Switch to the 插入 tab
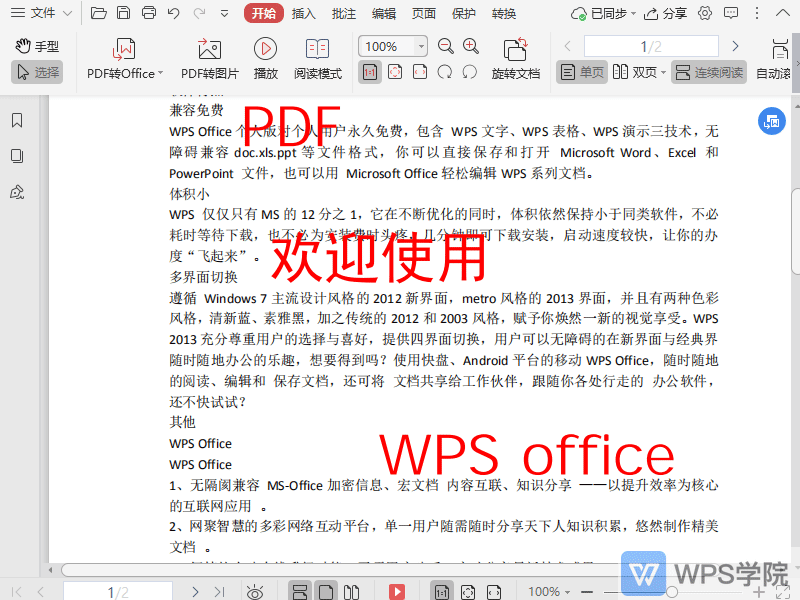This screenshot has height=600, width=800. tap(304, 13)
